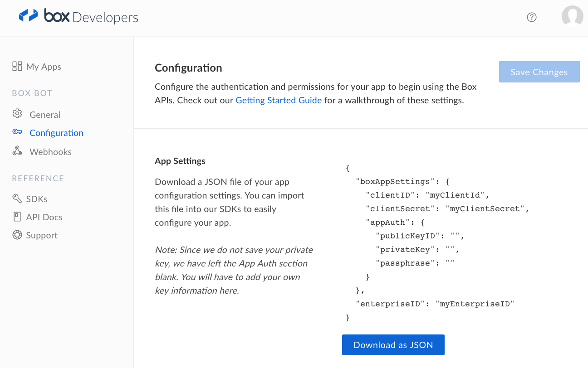The height and width of the screenshot is (368, 588).
Task: Click the Configuration key icon
Action: point(17,132)
